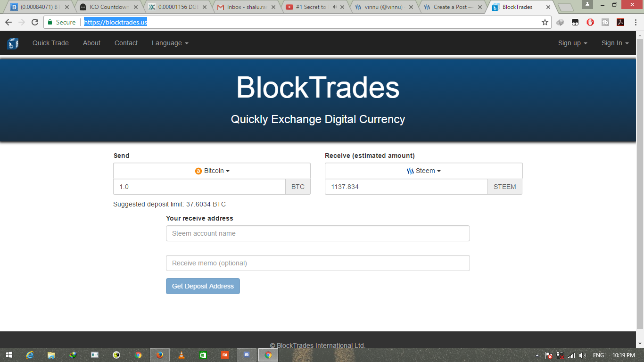Screen dimensions: 644x362
Task: Close the BlockTrades tab
Action: 547,7
